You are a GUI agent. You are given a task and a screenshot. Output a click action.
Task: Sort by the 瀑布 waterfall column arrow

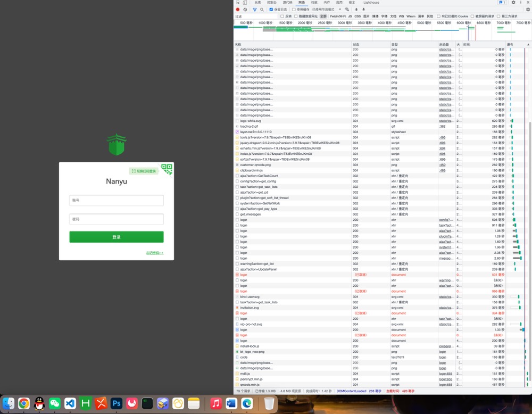[528, 45]
